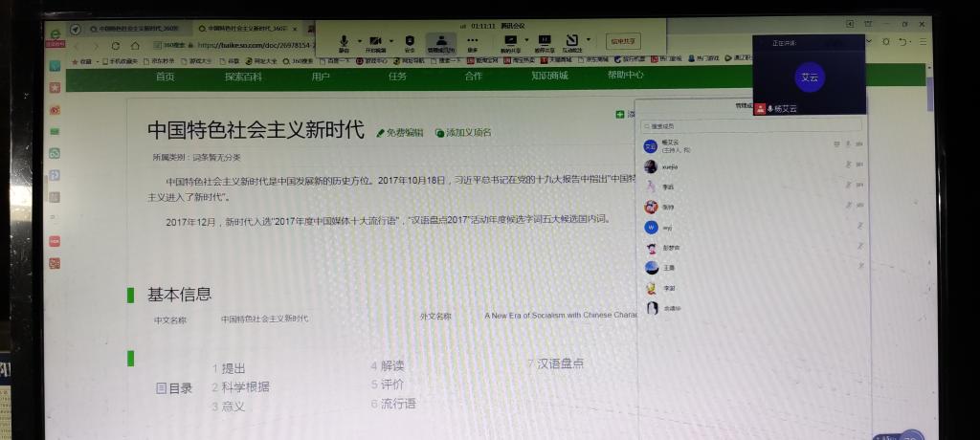Switch to the first browser tab
Image resolution: width=980 pixels, height=440 pixels.
(134, 29)
